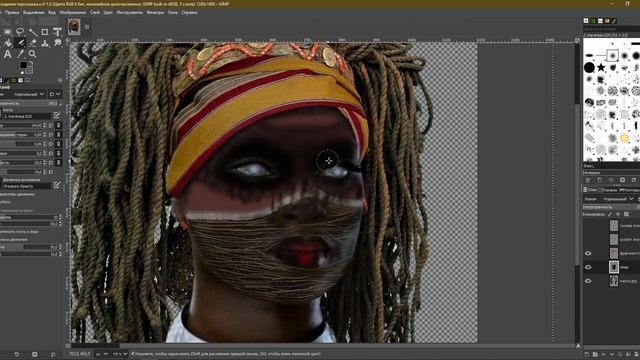
Task: Open paint mode dropdown in tool options
Action: tap(29, 94)
